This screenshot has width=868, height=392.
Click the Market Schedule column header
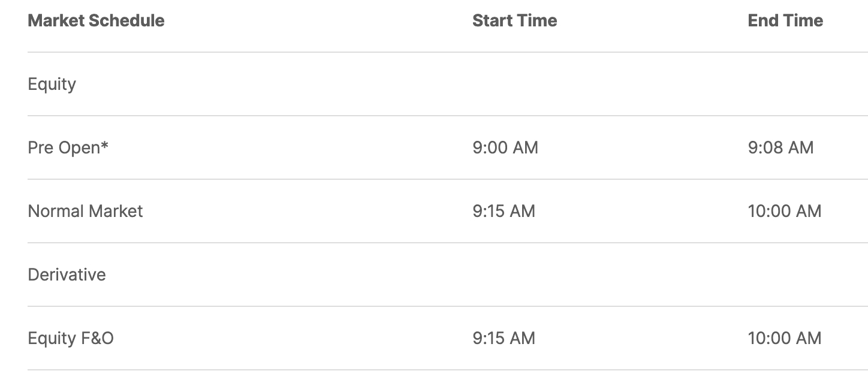click(x=96, y=20)
